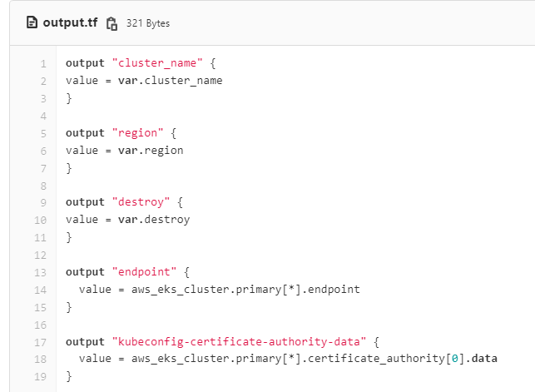Select line number 1 in the gutter

click(42, 63)
